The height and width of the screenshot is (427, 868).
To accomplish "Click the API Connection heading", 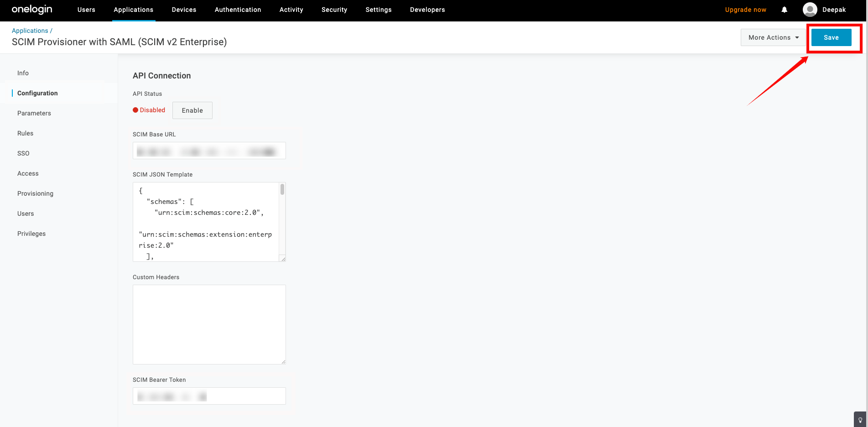I will pos(162,76).
